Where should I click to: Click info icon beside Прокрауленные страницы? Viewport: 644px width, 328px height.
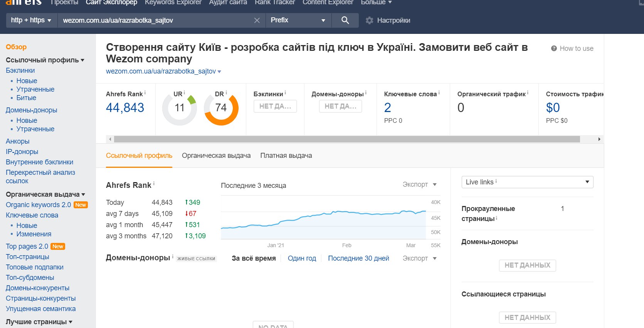pos(496,218)
